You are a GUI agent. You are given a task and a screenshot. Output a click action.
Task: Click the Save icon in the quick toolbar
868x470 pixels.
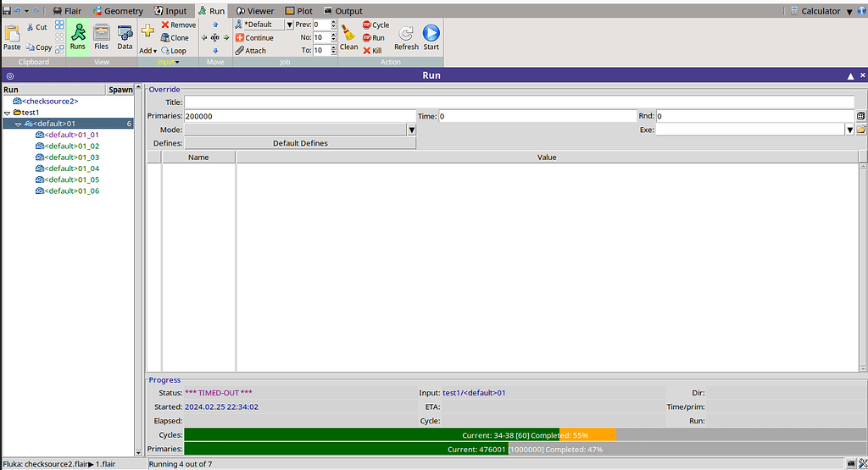pyautogui.click(x=7, y=10)
